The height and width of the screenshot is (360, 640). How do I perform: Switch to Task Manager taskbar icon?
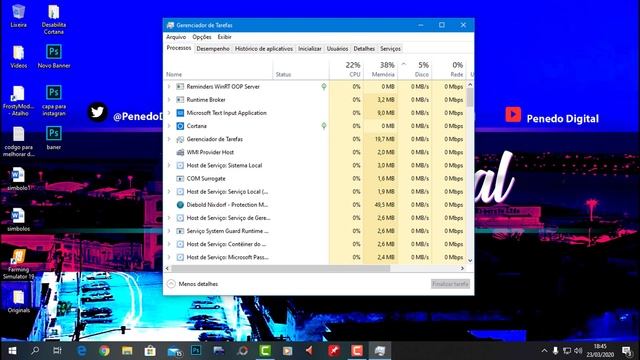point(380,351)
